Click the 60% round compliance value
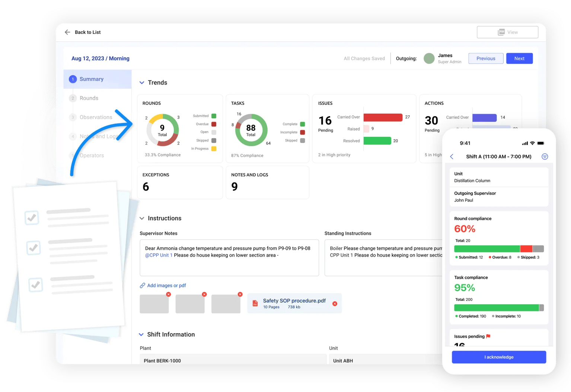Viewport: 571px width, 392px height. (x=465, y=229)
